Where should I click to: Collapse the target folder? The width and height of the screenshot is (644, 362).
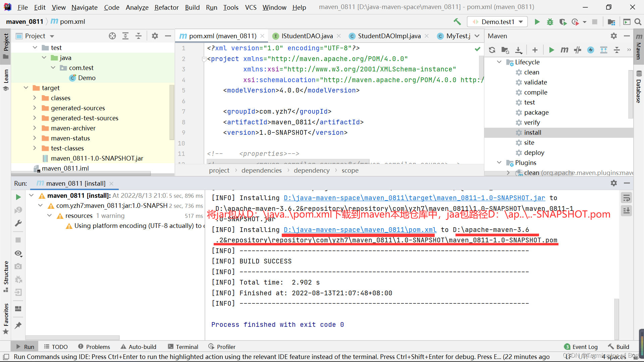[x=26, y=88]
